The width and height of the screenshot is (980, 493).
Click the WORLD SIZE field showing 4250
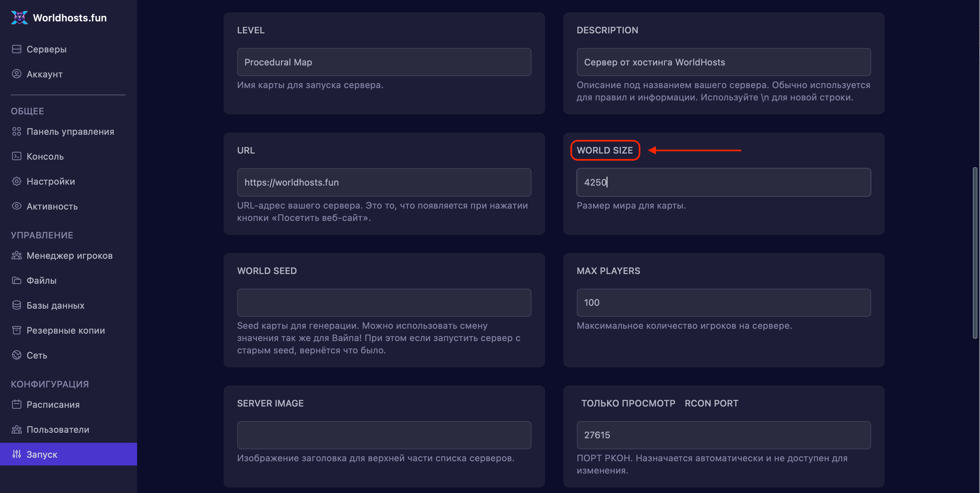[724, 182]
